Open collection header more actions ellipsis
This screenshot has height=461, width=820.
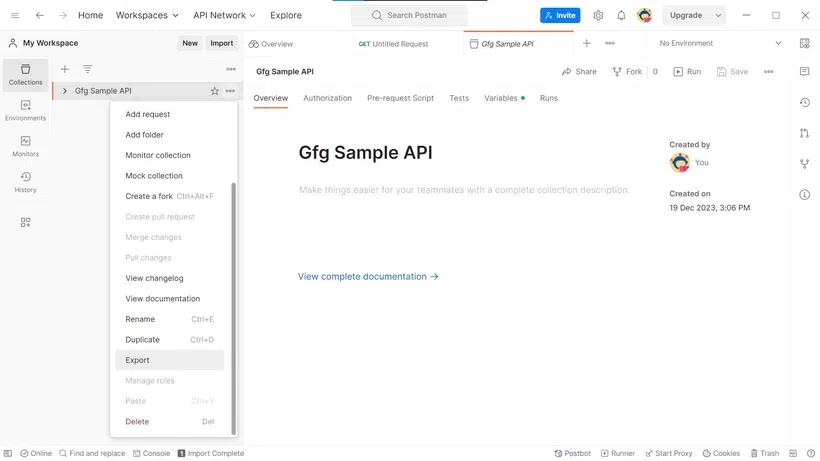point(768,72)
